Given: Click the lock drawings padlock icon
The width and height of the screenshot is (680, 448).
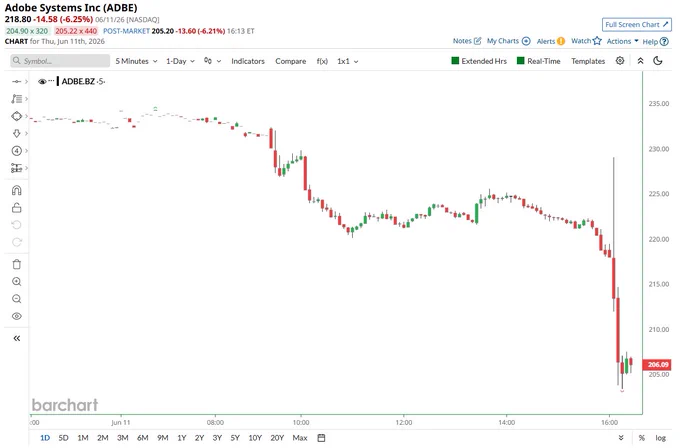Looking at the screenshot, I should point(16,208).
